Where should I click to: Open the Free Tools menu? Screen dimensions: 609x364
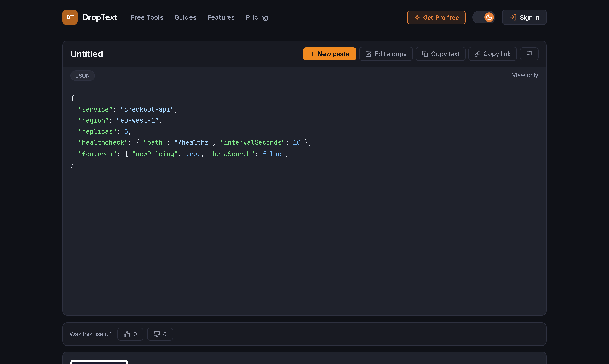pyautogui.click(x=147, y=17)
